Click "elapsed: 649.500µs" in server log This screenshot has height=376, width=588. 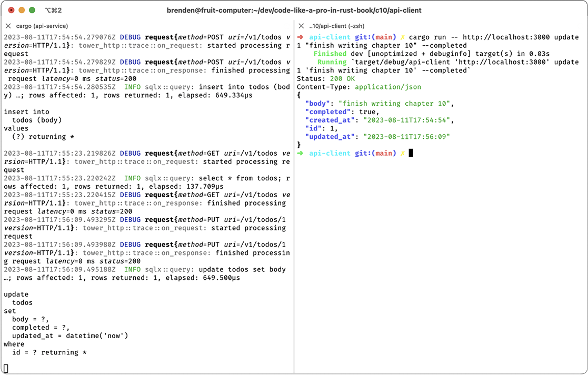pyautogui.click(x=203, y=278)
